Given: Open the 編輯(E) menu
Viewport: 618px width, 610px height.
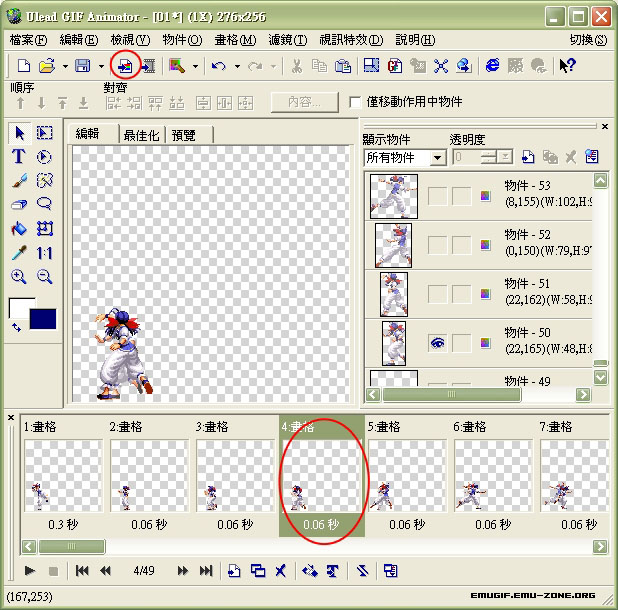Looking at the screenshot, I should pyautogui.click(x=79, y=40).
